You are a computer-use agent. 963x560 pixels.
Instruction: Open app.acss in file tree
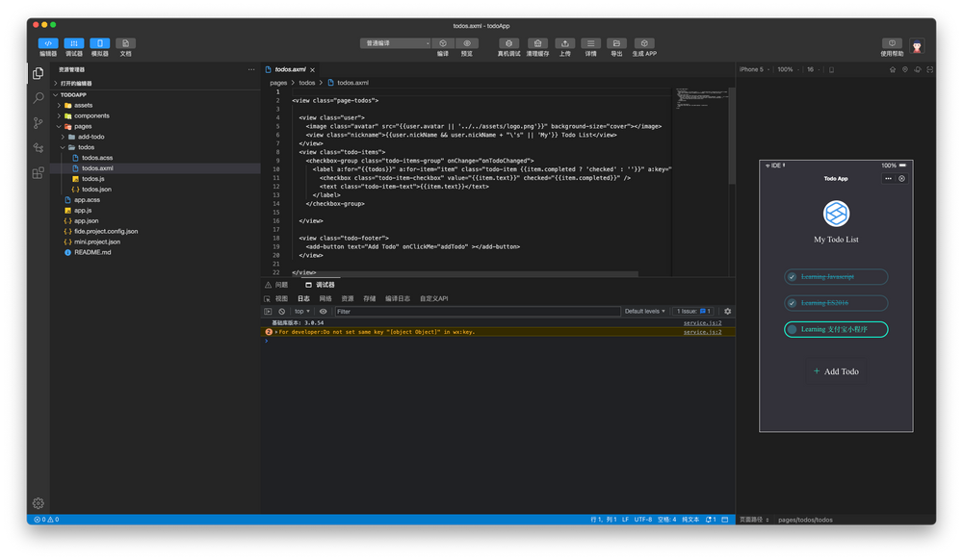(155, 199)
